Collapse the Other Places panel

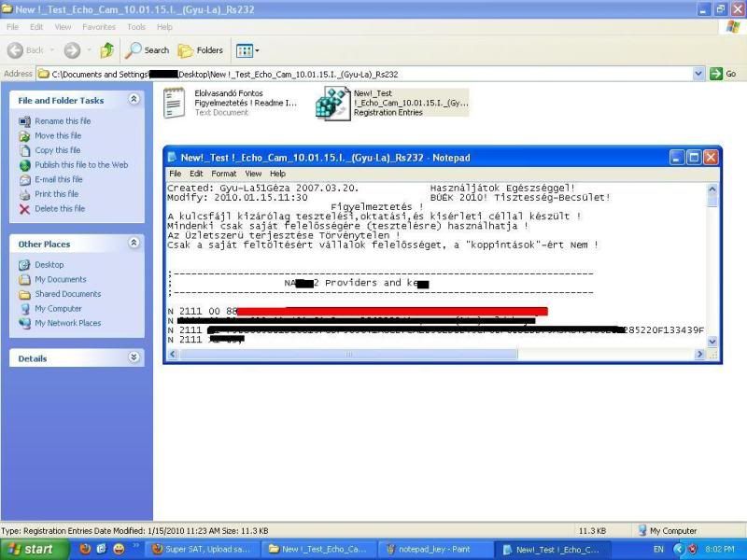click(x=134, y=244)
